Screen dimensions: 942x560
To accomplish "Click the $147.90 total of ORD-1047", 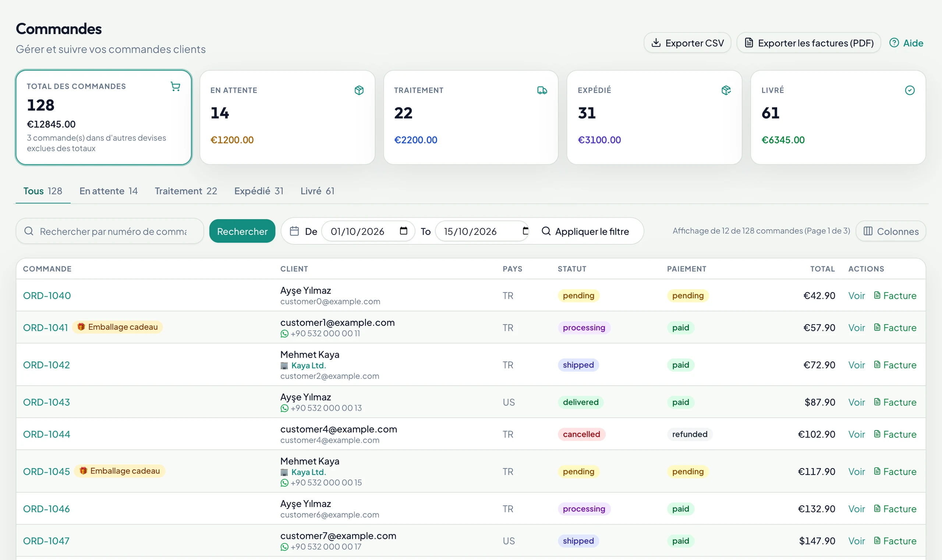I will [817, 541].
